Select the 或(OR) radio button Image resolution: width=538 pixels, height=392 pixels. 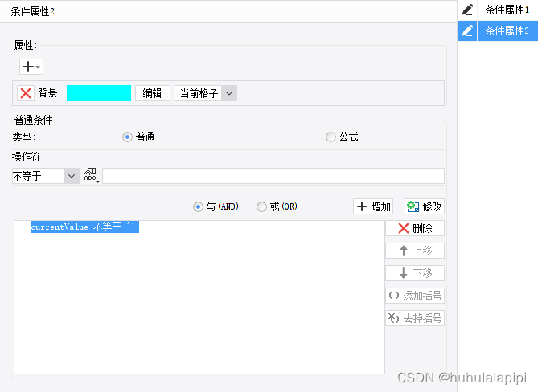(x=262, y=206)
